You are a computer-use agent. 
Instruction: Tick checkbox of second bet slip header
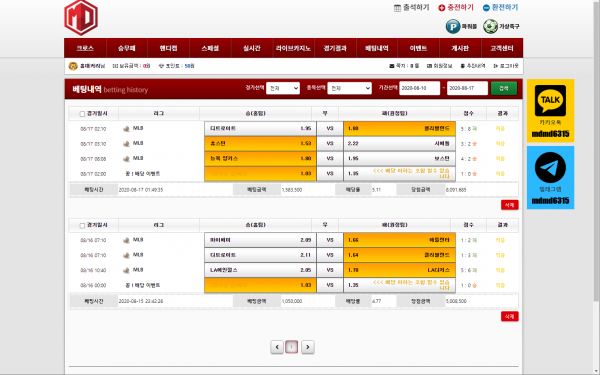82,226
